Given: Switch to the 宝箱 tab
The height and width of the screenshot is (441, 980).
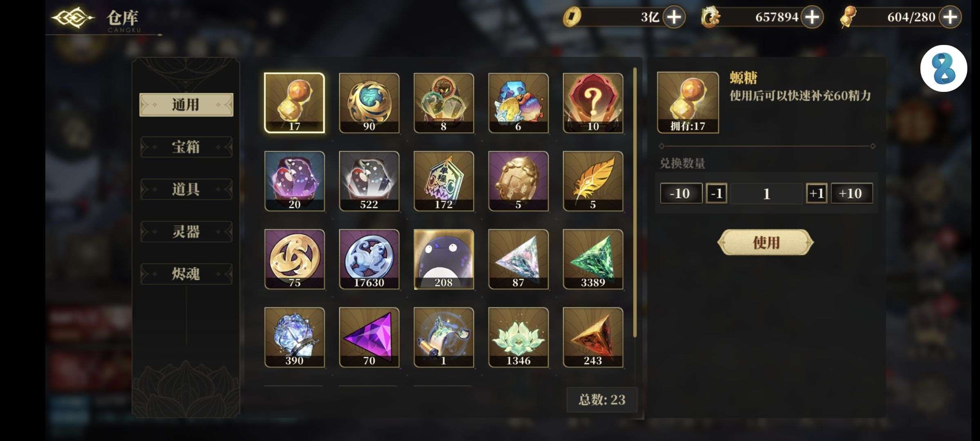Looking at the screenshot, I should pyautogui.click(x=186, y=147).
